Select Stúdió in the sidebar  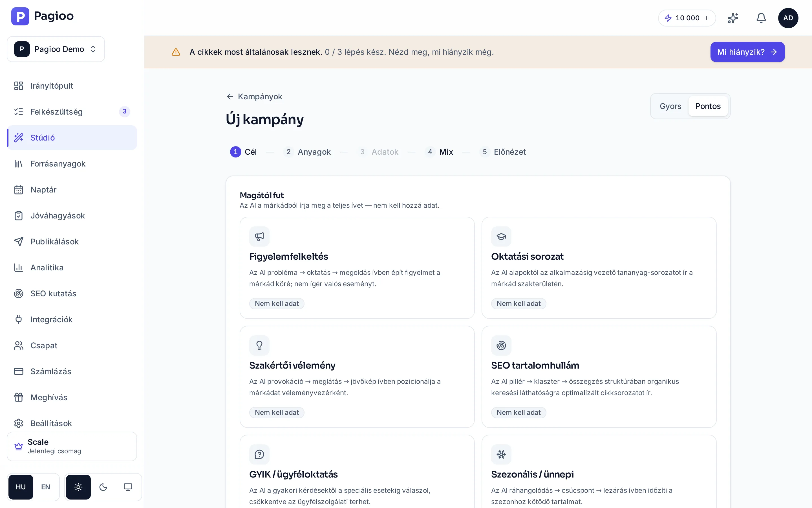click(x=72, y=138)
